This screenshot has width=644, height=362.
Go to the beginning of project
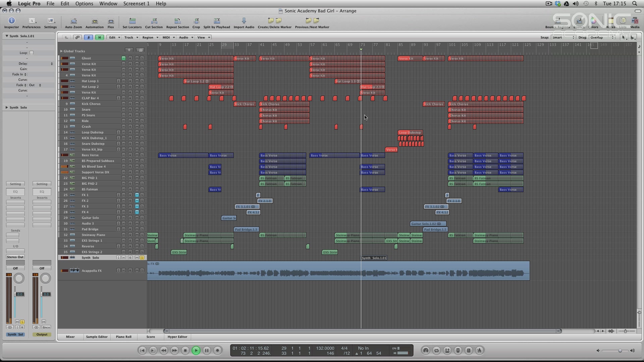(x=142, y=351)
